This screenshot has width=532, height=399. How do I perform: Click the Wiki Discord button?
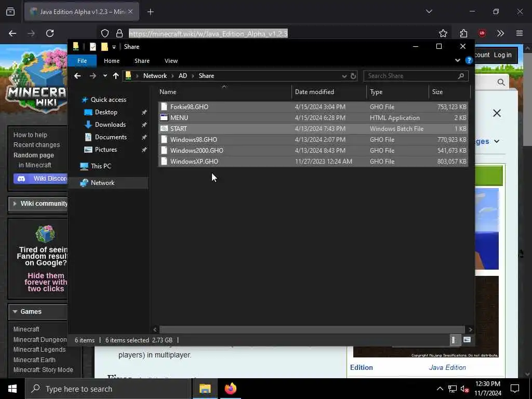[x=41, y=179]
